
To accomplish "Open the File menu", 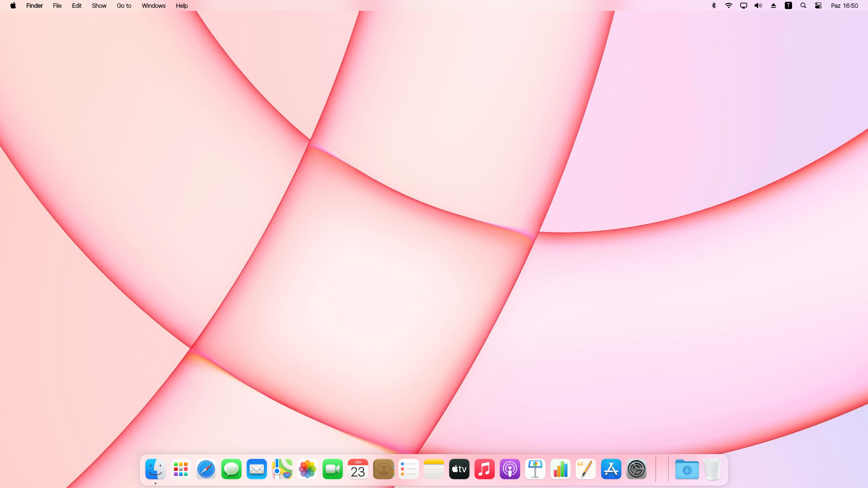I will coord(57,5).
